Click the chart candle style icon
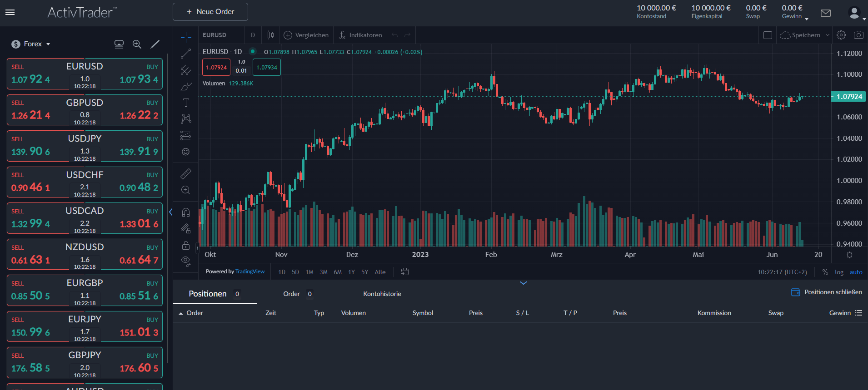Image resolution: width=868 pixels, height=390 pixels. [x=271, y=35]
